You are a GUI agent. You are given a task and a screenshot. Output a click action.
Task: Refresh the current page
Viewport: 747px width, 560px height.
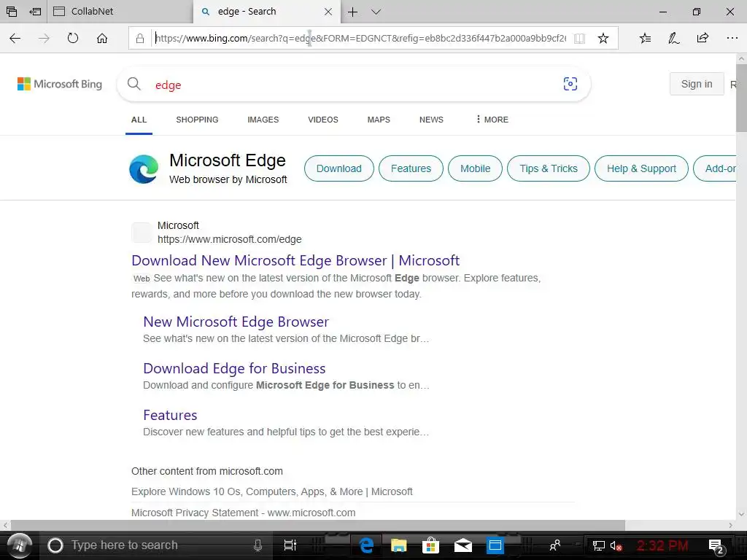click(73, 38)
